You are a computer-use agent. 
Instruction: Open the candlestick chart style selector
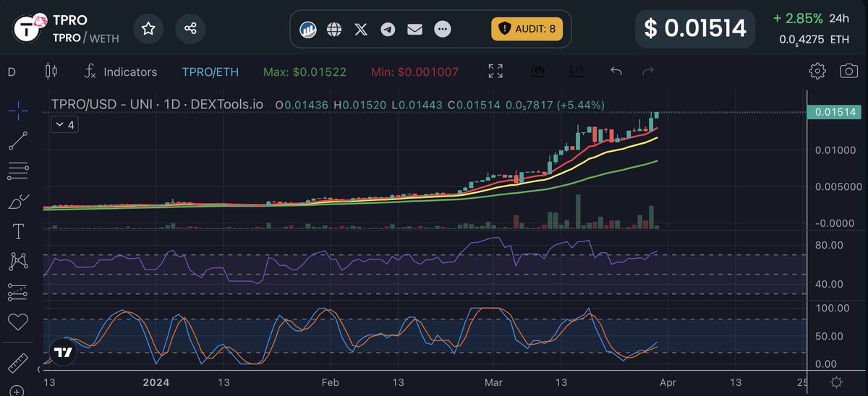pos(51,72)
